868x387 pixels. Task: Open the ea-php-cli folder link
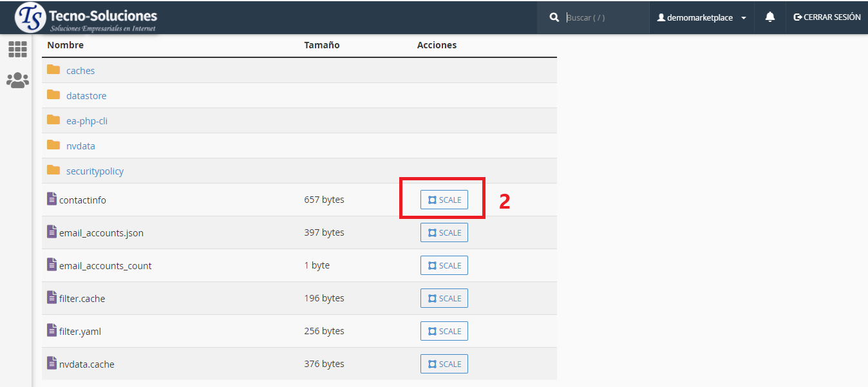point(87,121)
